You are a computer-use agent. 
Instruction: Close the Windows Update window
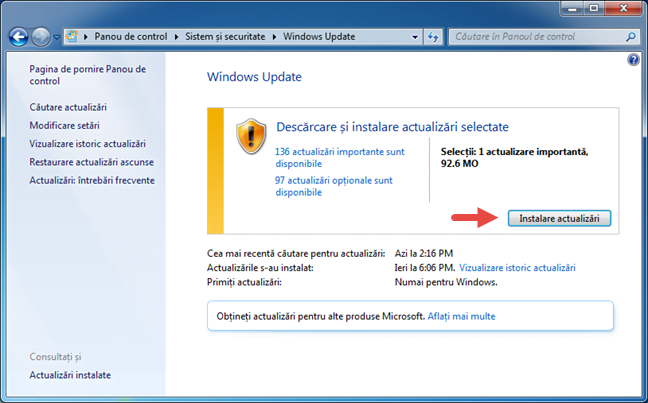tap(624, 8)
